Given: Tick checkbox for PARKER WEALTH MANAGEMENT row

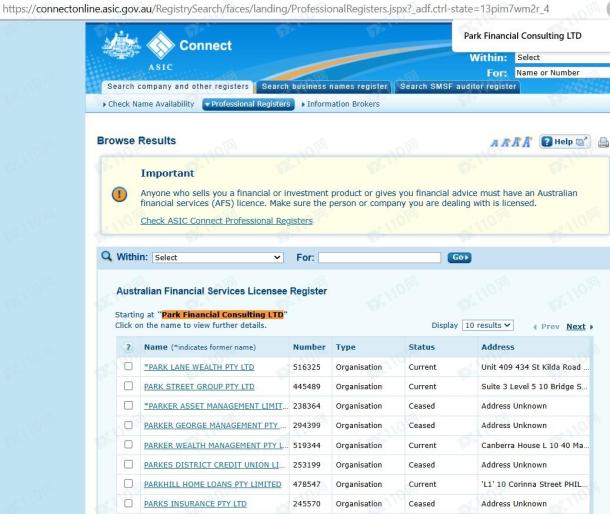Looking at the screenshot, I should (x=128, y=444).
